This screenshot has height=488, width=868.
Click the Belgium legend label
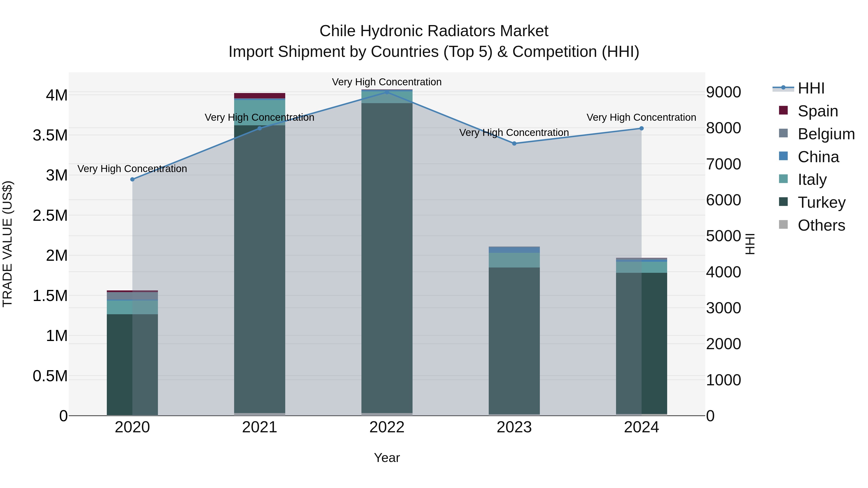[826, 134]
